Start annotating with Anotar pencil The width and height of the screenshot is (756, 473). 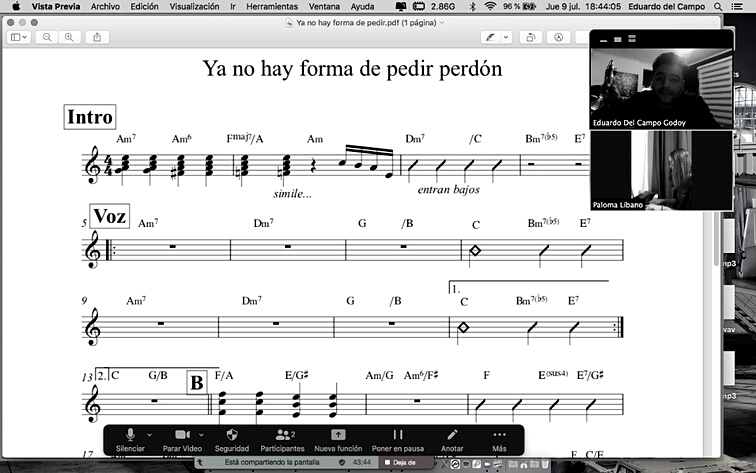click(x=452, y=440)
